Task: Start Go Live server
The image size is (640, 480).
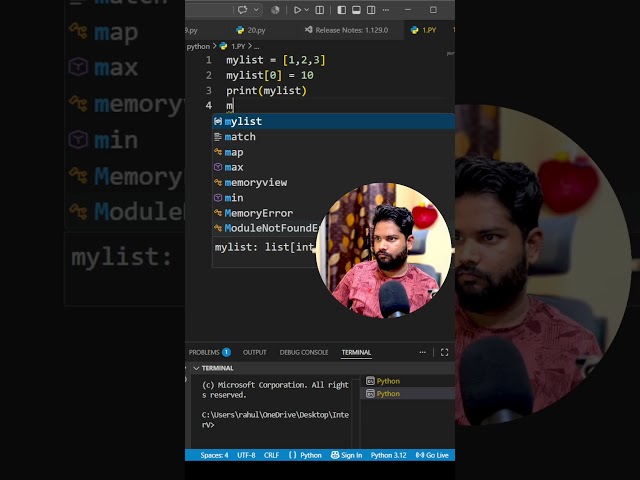Action: click(432, 455)
